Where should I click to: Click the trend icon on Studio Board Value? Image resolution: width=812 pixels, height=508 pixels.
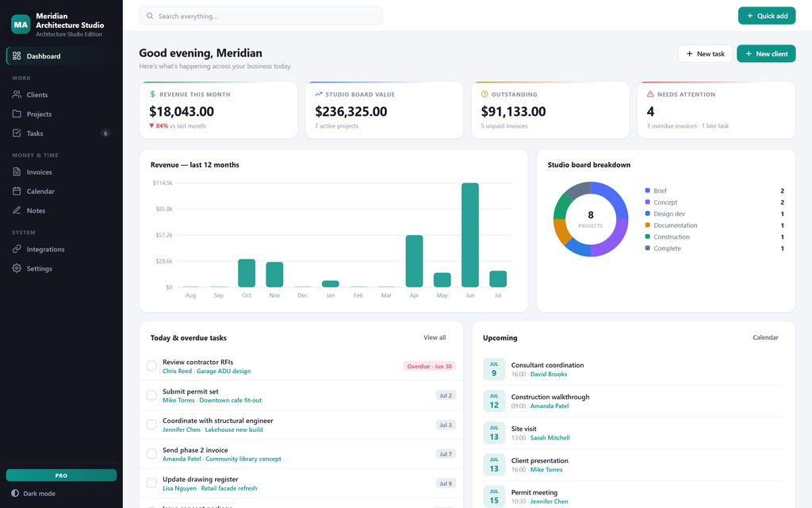click(319, 94)
